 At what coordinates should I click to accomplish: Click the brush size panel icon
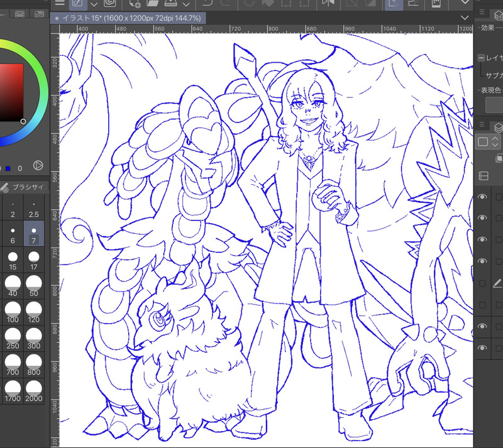(x=4, y=188)
